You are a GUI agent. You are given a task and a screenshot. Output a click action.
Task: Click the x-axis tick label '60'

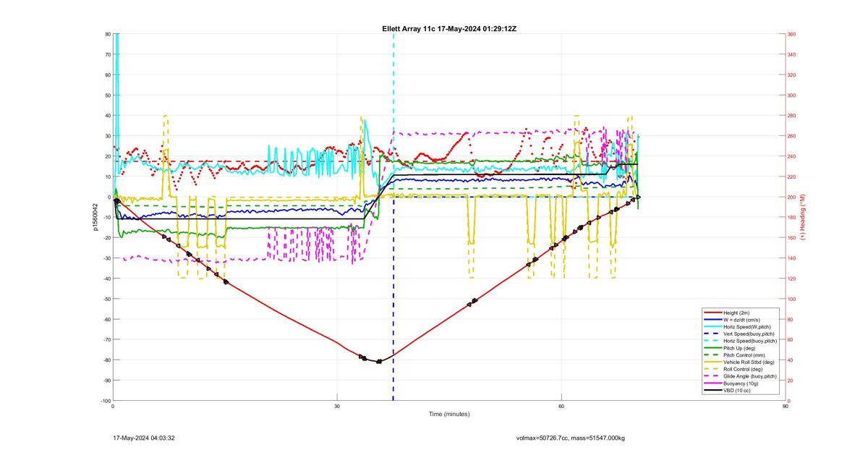coord(561,406)
